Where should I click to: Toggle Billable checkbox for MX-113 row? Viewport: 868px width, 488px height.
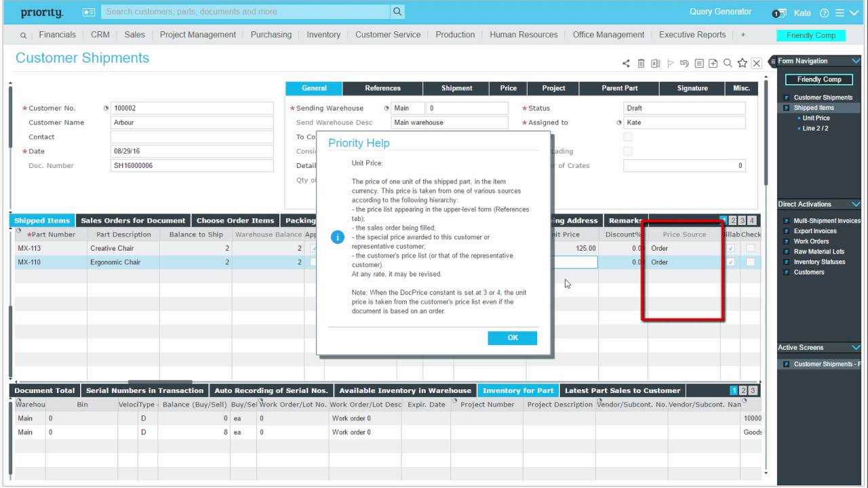[730, 249]
